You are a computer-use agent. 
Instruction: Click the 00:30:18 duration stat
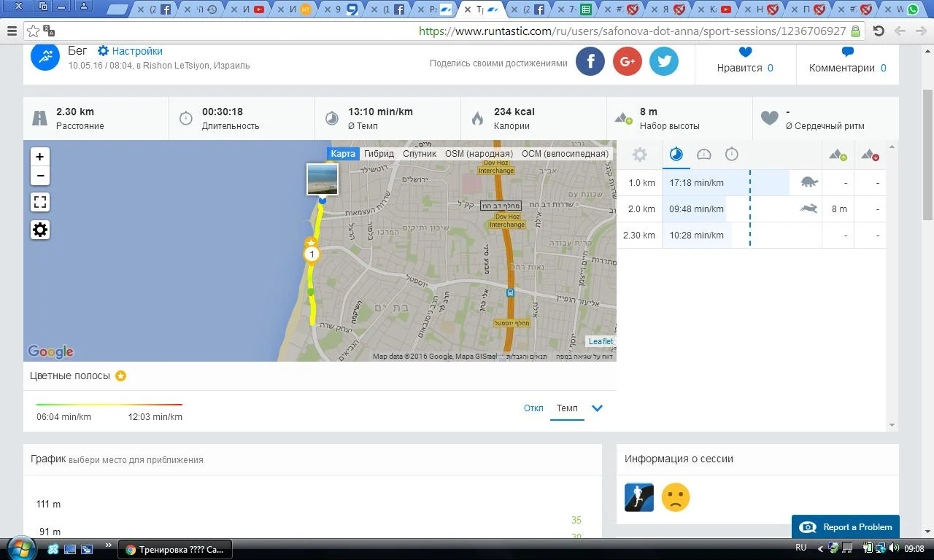coord(242,118)
